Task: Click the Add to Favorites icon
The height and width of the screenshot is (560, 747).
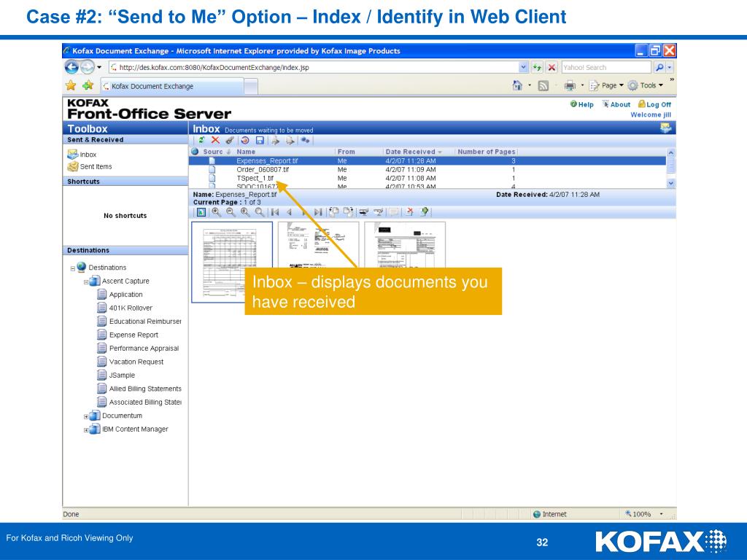Action: tap(88, 85)
